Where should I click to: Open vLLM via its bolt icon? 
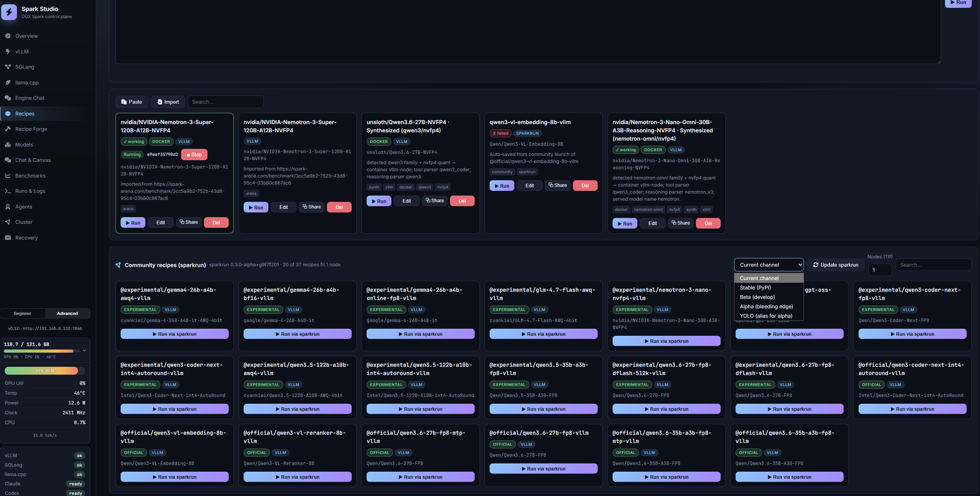click(8, 51)
